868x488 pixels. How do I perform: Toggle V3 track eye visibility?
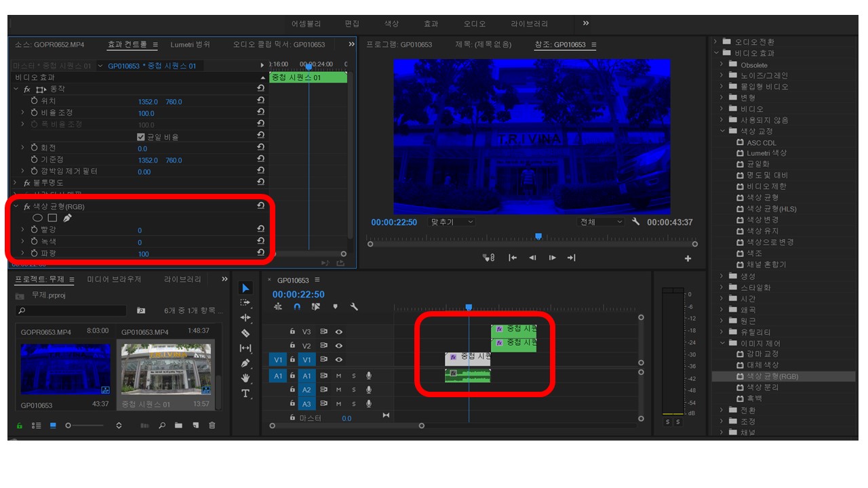click(x=338, y=332)
